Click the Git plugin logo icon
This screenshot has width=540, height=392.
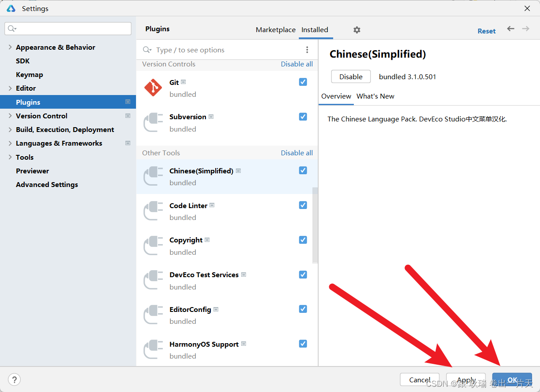tap(153, 88)
